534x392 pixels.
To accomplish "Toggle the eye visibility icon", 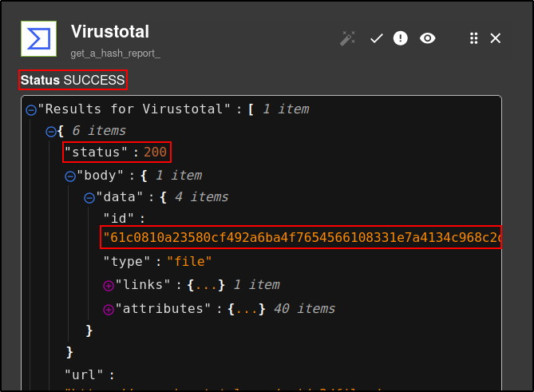I will [427, 38].
